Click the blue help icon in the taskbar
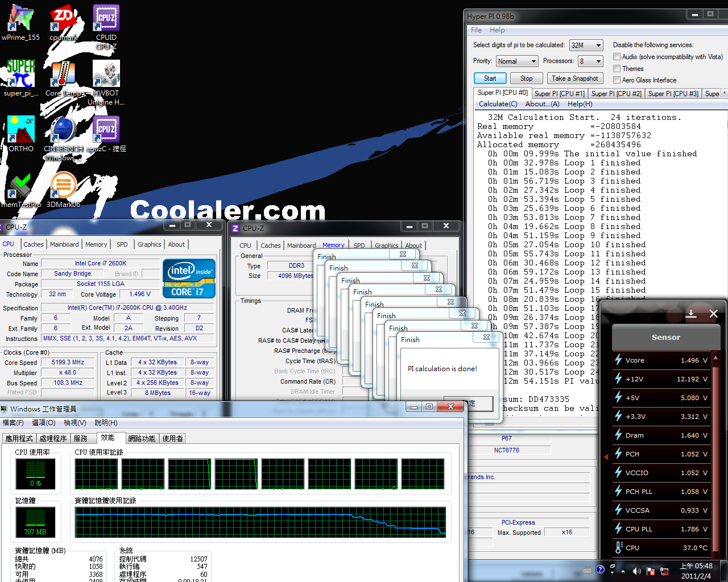Image resolution: width=728 pixels, height=582 pixels. click(600, 569)
